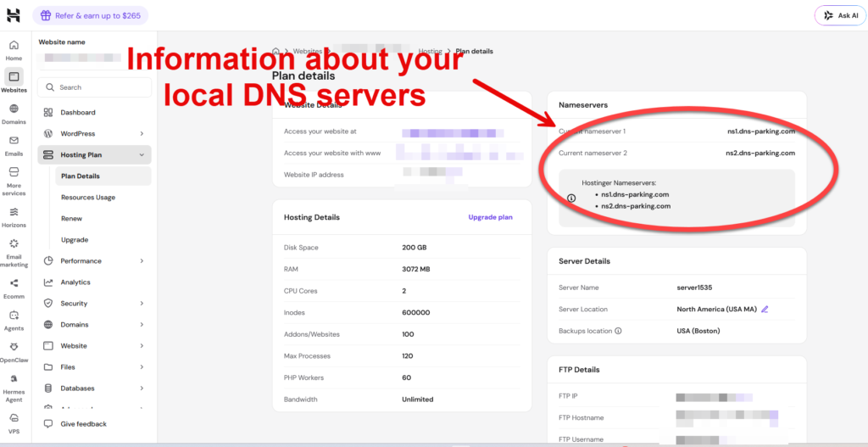Click Backups location info icon
Viewport: 868px width, 447px height.
point(618,331)
